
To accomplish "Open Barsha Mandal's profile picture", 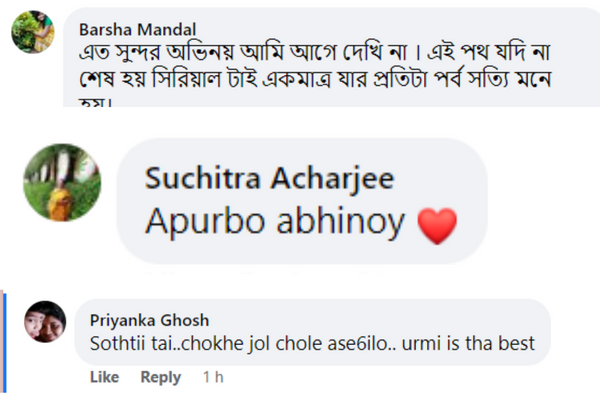I will 32,35.
